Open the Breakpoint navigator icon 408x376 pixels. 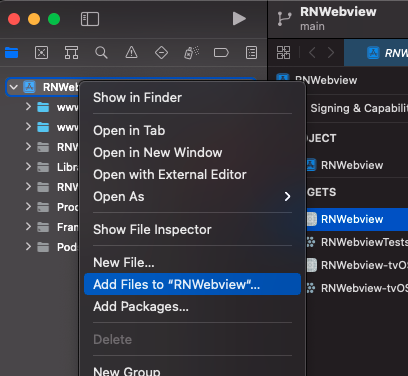click(221, 52)
